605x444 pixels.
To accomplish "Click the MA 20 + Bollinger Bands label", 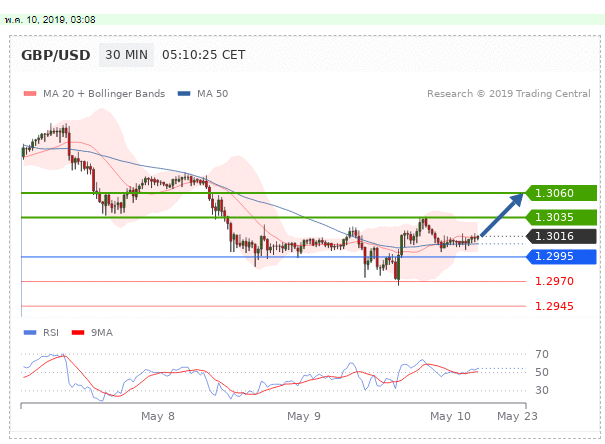I will click(x=104, y=93).
